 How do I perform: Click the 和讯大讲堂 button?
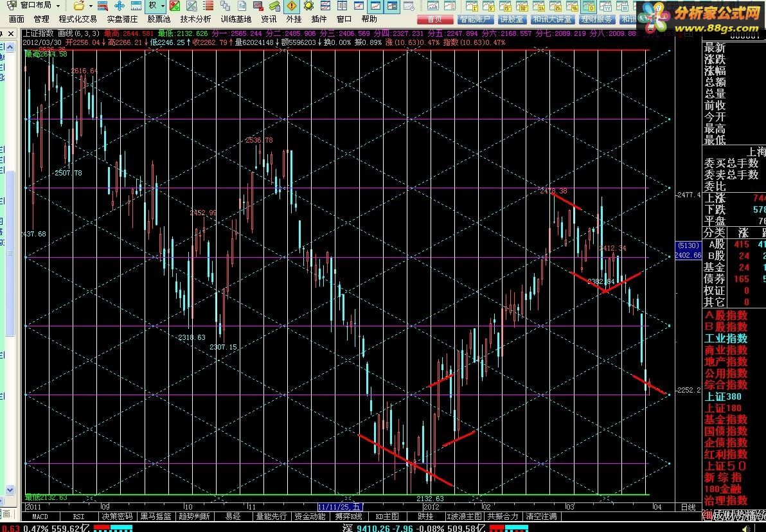point(552,19)
